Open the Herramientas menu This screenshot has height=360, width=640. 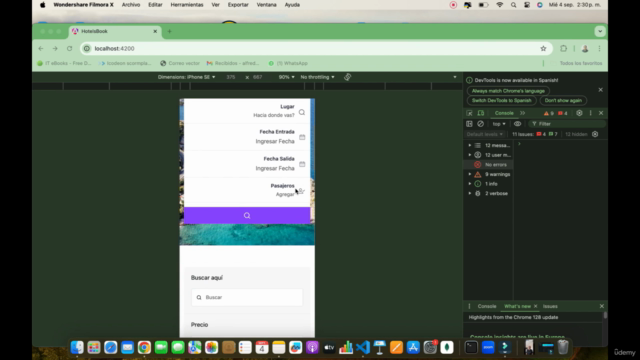point(187,5)
